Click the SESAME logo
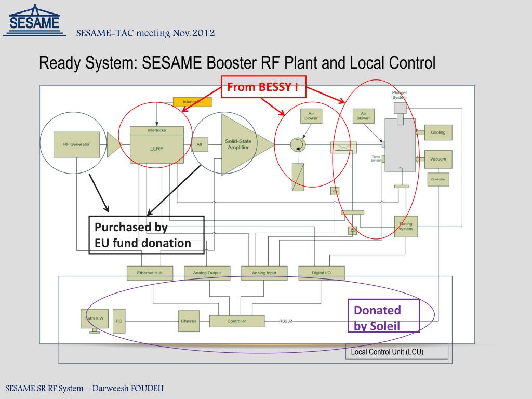Image resolution: width=532 pixels, height=399 pixels. [x=34, y=20]
